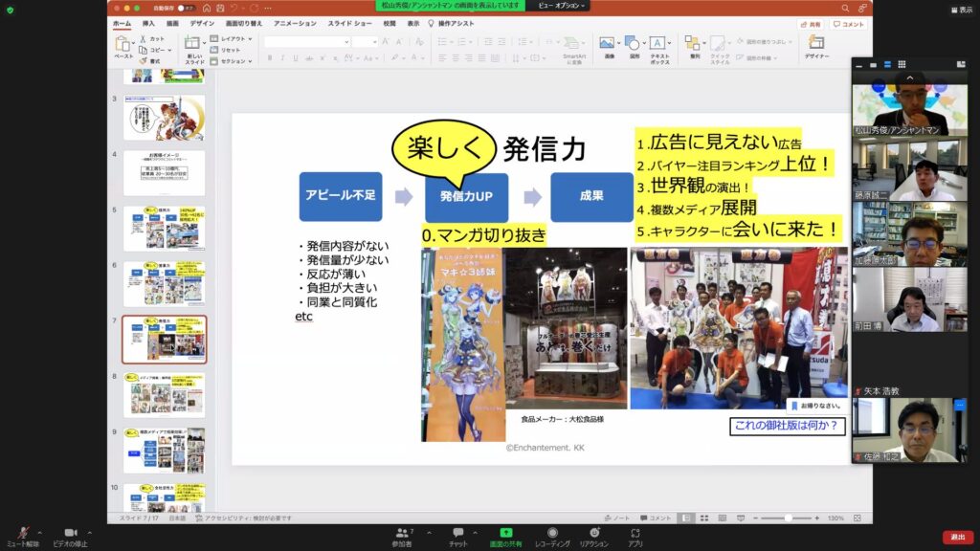Click the Copy button in ribbon
Viewport: 980px width, 551px height.
pyautogui.click(x=154, y=50)
